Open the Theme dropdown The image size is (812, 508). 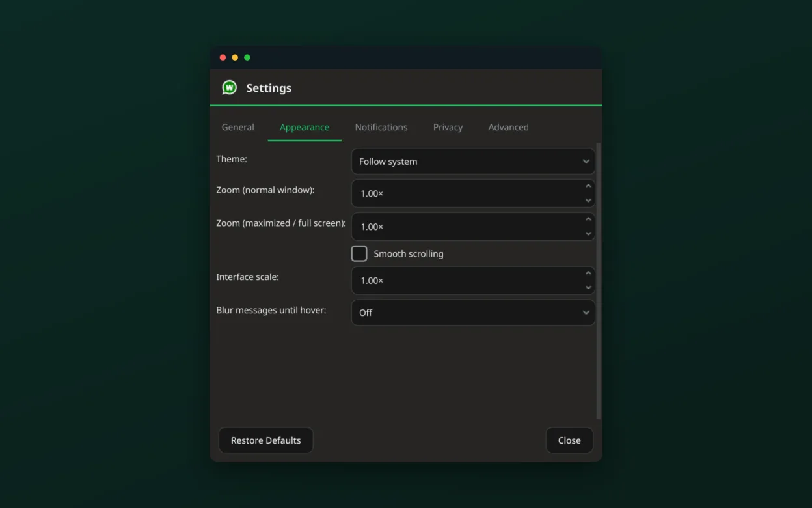[473, 162]
